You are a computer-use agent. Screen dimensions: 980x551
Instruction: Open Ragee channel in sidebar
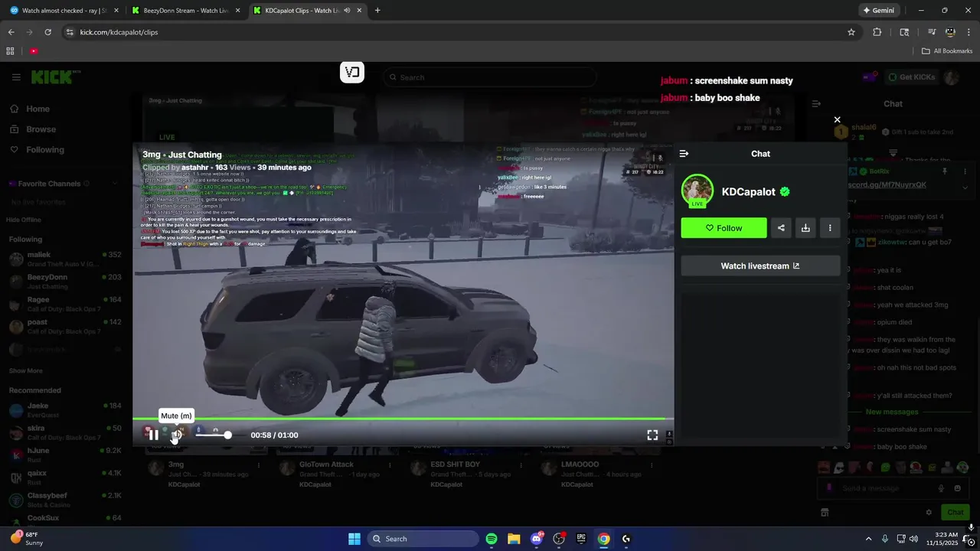pyautogui.click(x=65, y=304)
